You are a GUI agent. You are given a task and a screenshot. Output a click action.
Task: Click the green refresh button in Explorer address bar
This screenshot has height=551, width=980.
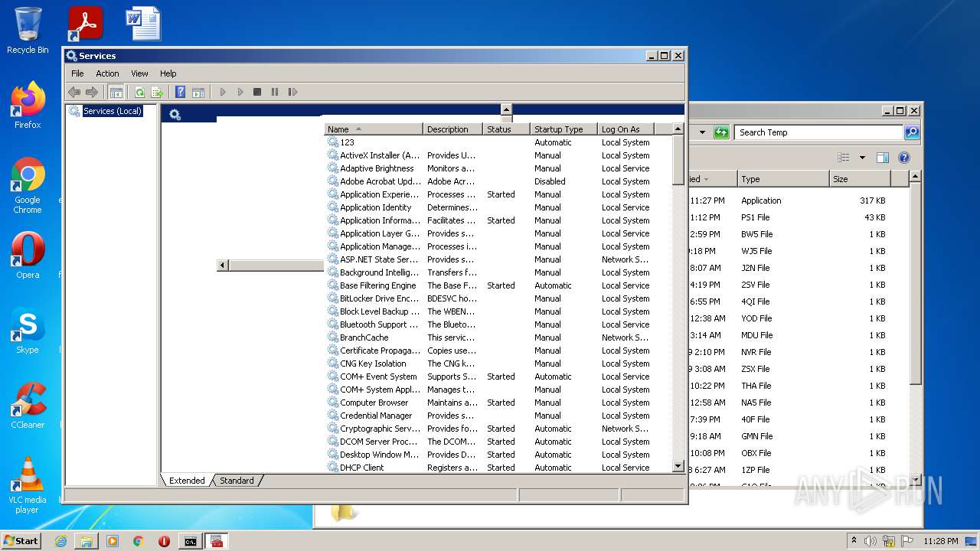coord(721,132)
